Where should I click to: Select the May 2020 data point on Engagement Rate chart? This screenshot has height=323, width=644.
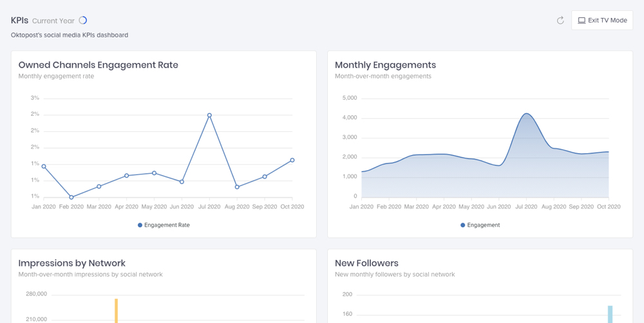click(155, 173)
